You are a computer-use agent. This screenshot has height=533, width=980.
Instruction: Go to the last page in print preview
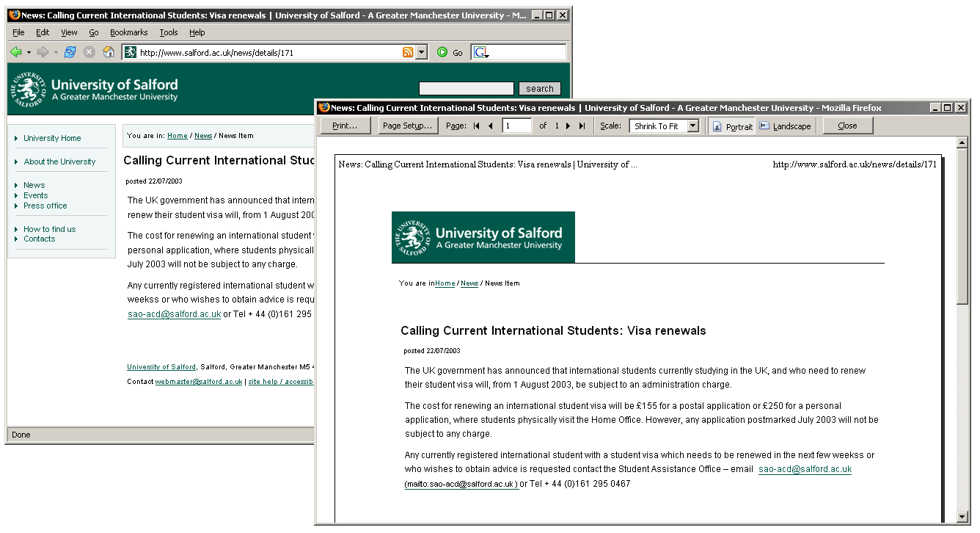click(x=582, y=126)
